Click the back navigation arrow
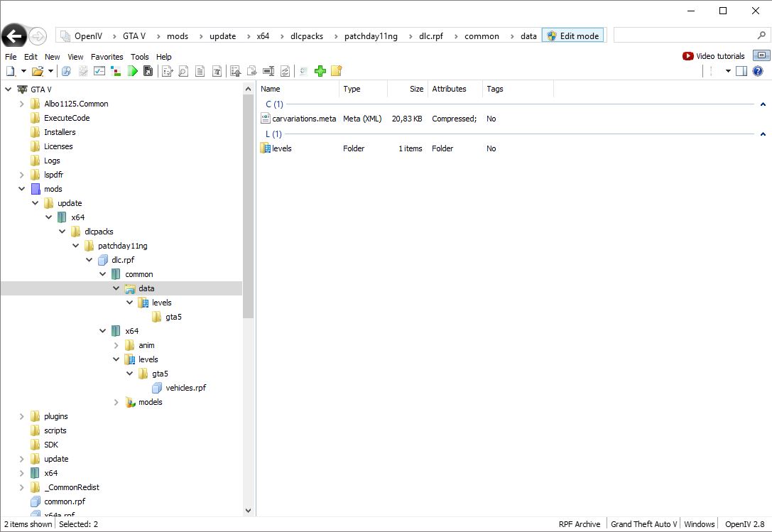 [x=14, y=36]
